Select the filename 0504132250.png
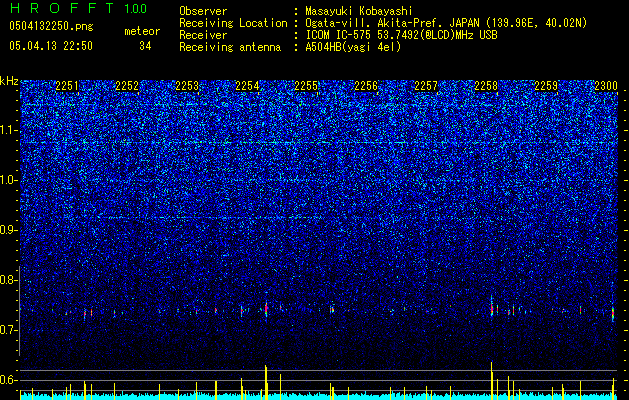This screenshot has height=400, width=629. click(x=51, y=26)
